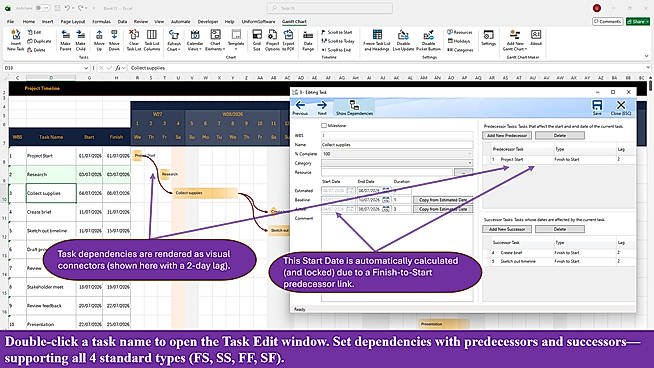Open the Calendar Views dropdown
This screenshot has width=654, height=368.
pyautogui.click(x=195, y=40)
